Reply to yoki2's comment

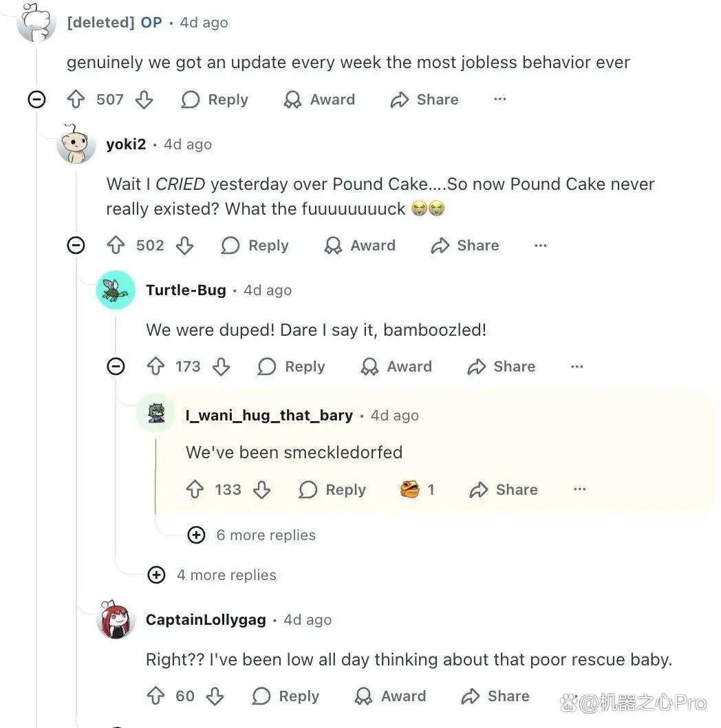coord(255,246)
